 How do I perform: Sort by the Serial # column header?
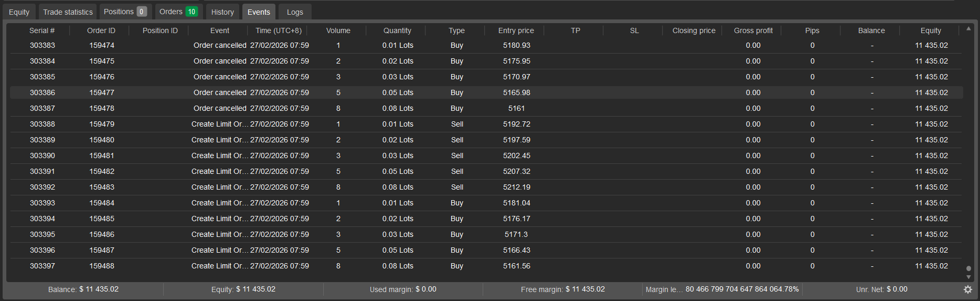point(42,30)
